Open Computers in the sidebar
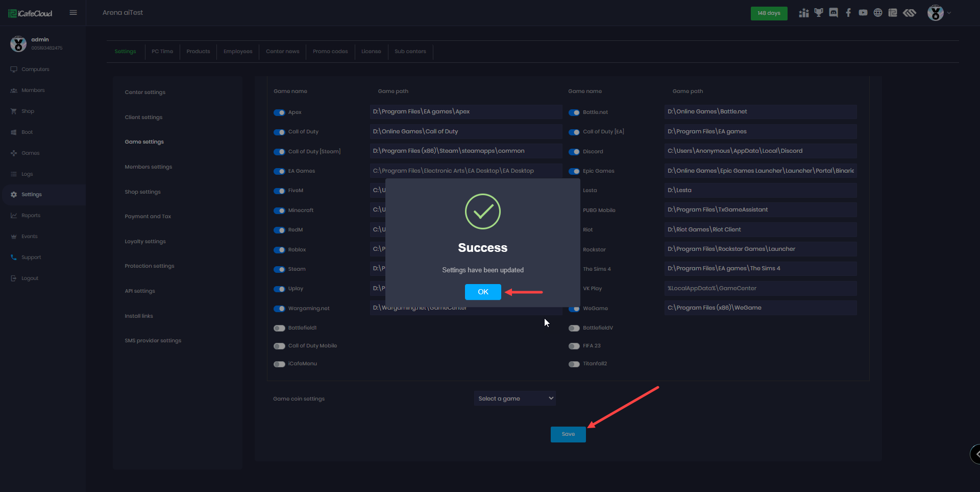 pyautogui.click(x=35, y=69)
